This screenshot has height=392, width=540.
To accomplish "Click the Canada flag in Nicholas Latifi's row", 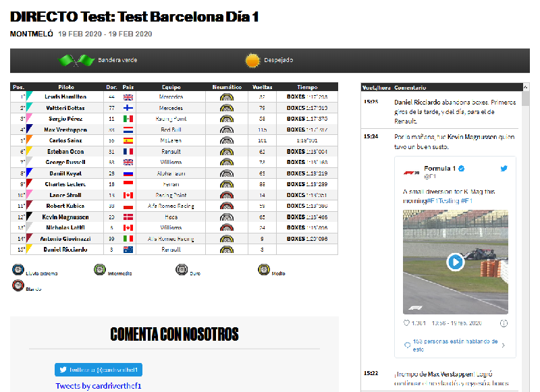I will pos(128,227).
